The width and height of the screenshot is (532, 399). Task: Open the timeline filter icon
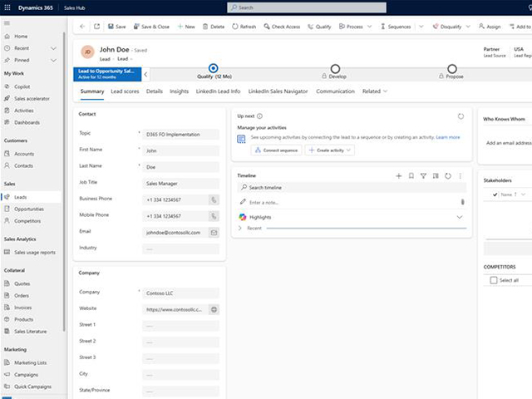click(x=423, y=176)
